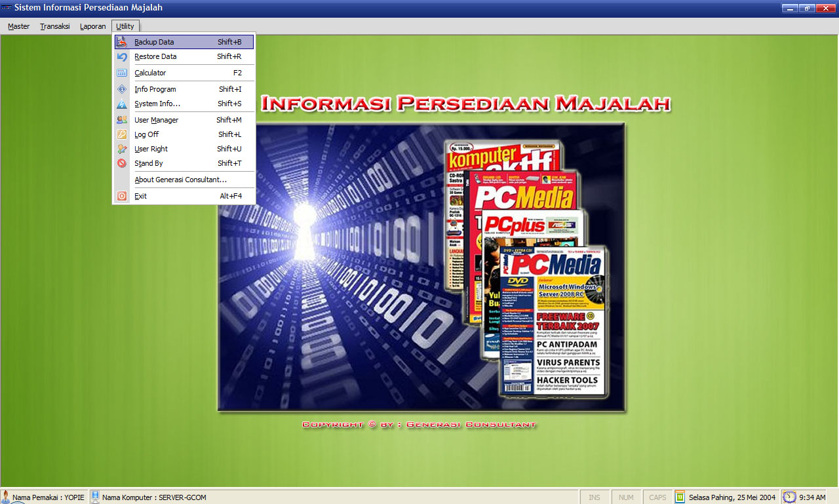Click the clock icon in status bar
This screenshot has width=839, height=504.
click(x=789, y=497)
